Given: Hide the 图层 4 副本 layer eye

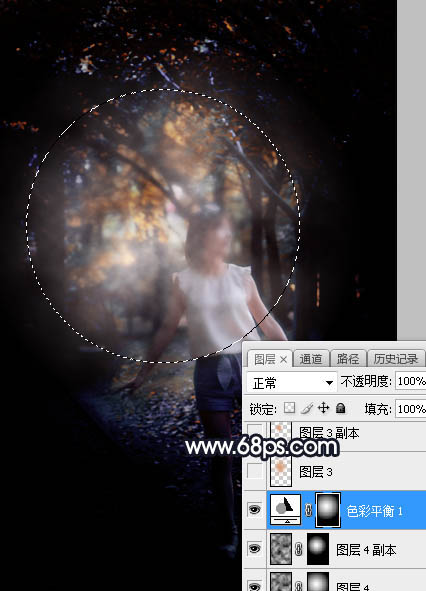Looking at the screenshot, I should coord(254,549).
